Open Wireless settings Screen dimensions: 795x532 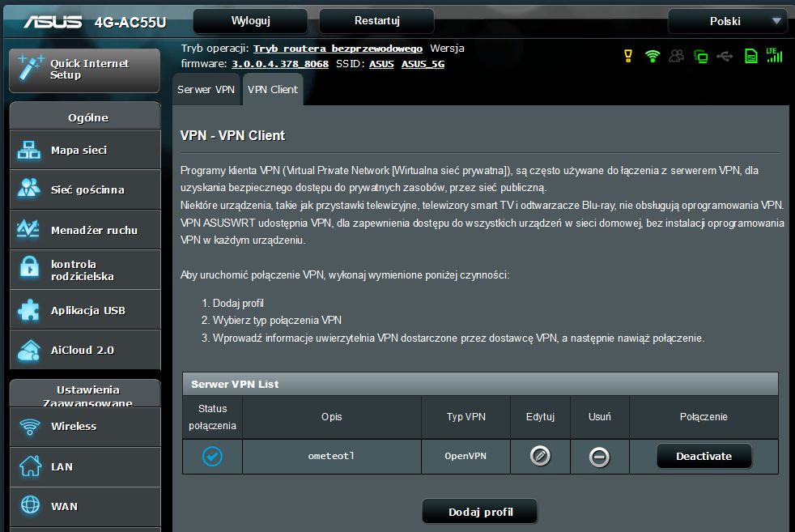click(85, 427)
